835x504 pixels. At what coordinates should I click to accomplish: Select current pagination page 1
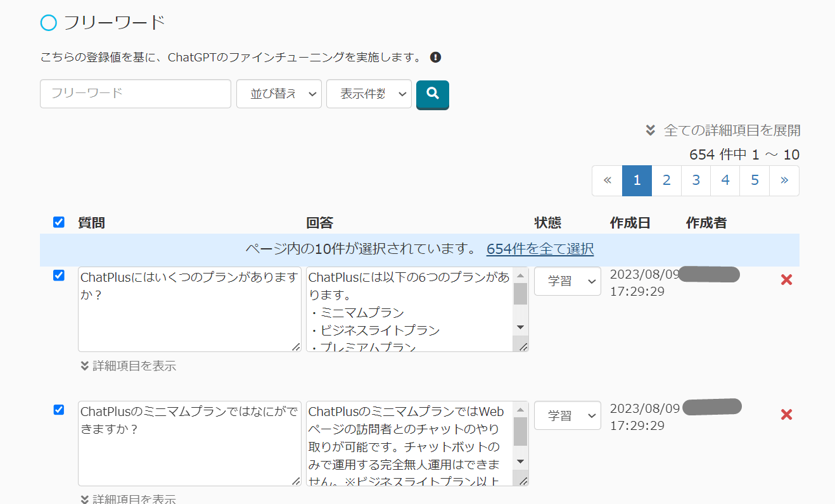[x=637, y=180]
